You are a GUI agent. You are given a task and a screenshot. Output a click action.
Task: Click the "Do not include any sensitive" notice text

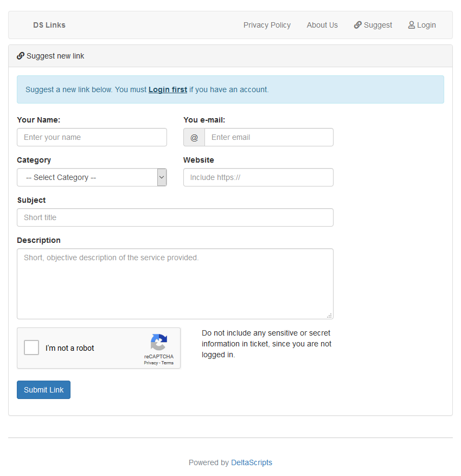click(x=267, y=344)
